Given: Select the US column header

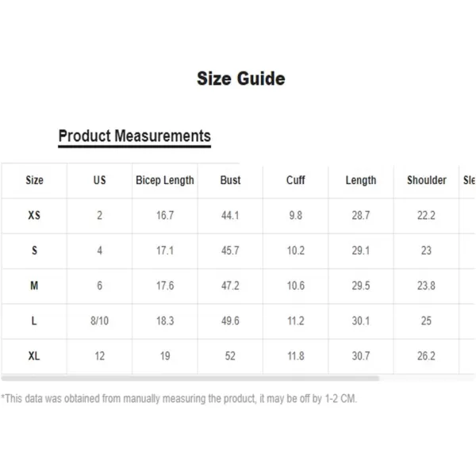Looking at the screenshot, I should pyautogui.click(x=100, y=180).
